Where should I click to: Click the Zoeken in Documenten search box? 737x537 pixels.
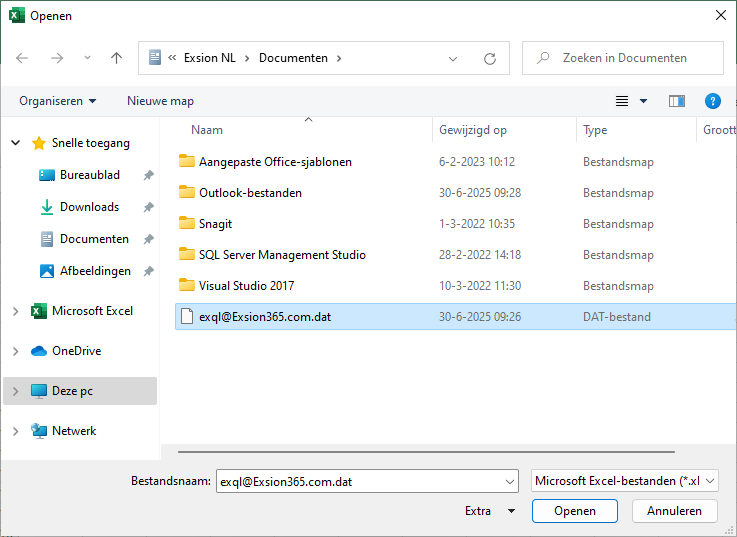point(623,58)
